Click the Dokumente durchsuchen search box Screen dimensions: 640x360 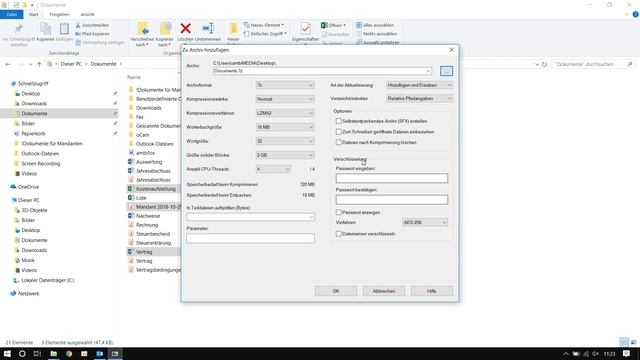coord(594,64)
